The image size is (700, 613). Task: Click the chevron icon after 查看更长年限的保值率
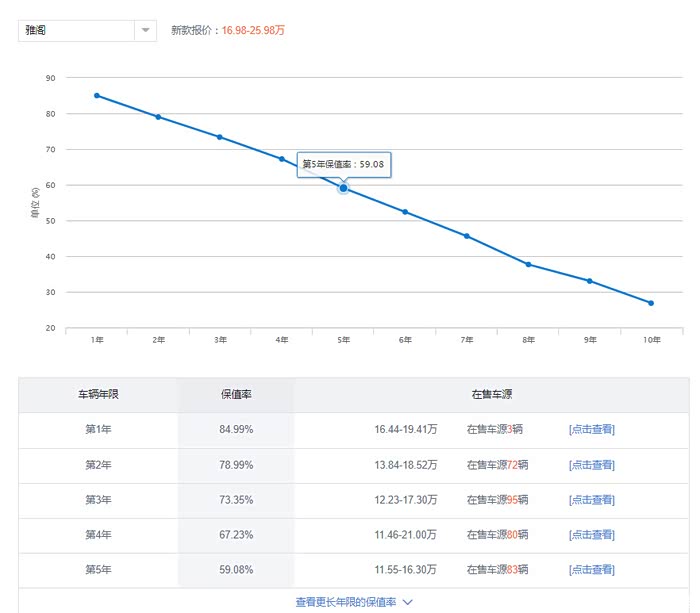click(407, 602)
